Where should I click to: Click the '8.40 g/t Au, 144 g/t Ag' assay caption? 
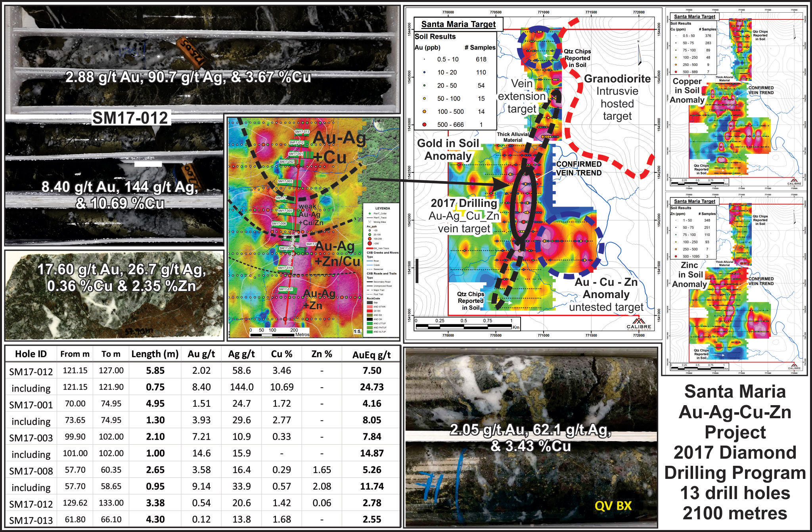tap(120, 195)
